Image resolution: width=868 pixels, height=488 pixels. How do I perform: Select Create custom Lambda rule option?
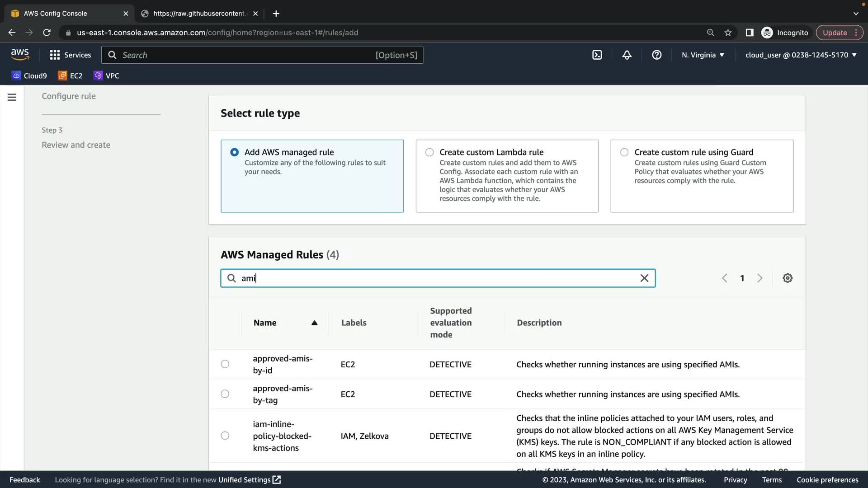click(x=429, y=152)
